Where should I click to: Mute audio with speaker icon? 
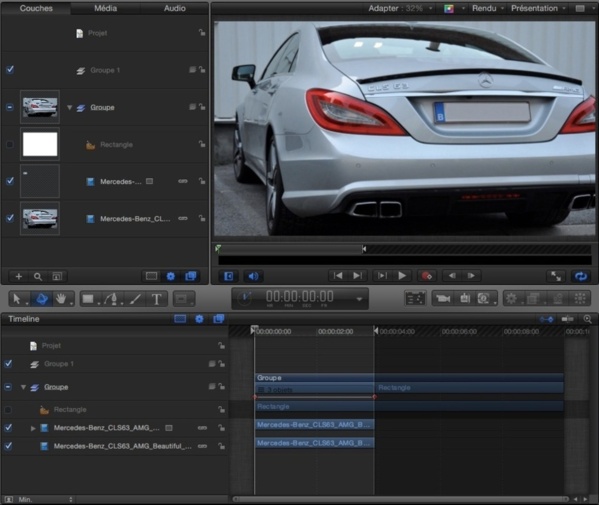coord(253,276)
